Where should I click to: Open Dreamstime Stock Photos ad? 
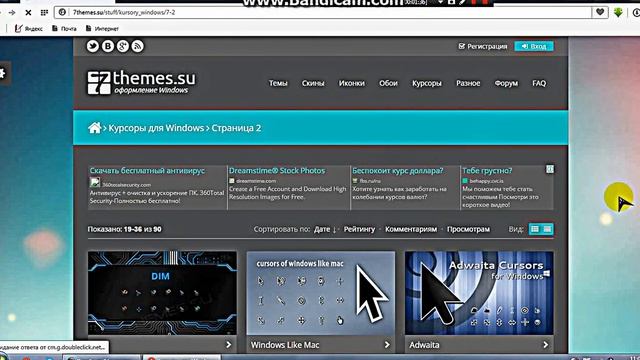coord(277,171)
